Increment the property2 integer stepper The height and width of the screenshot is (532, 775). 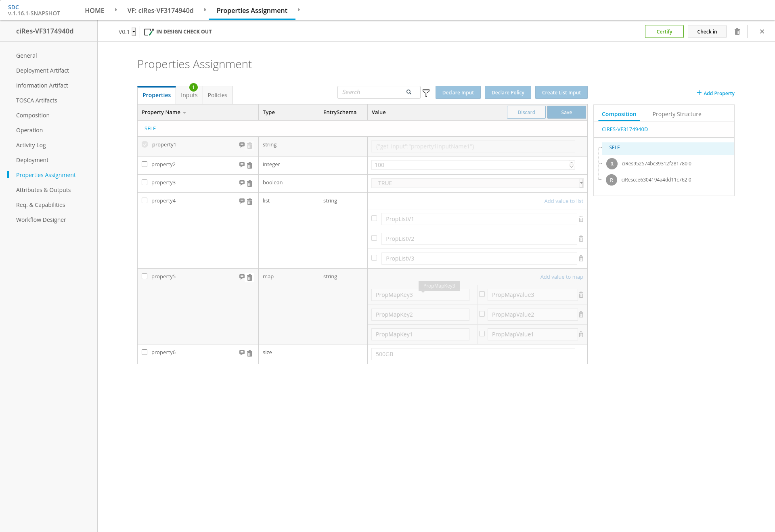click(x=572, y=163)
